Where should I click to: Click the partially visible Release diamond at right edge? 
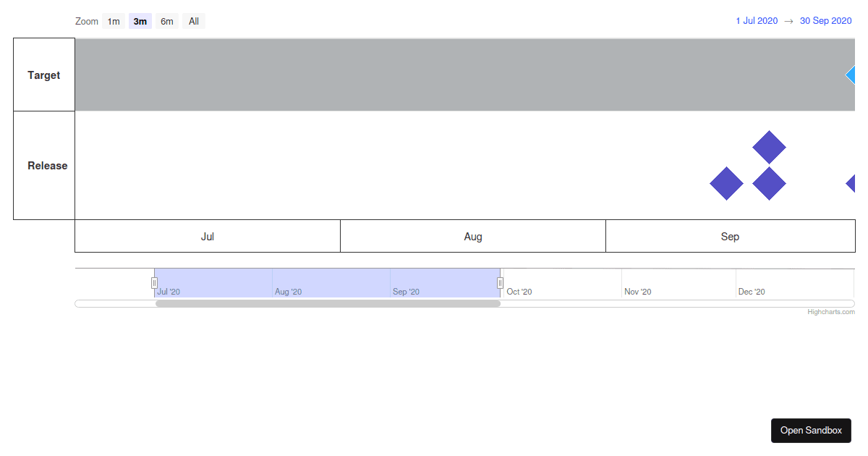(x=851, y=184)
